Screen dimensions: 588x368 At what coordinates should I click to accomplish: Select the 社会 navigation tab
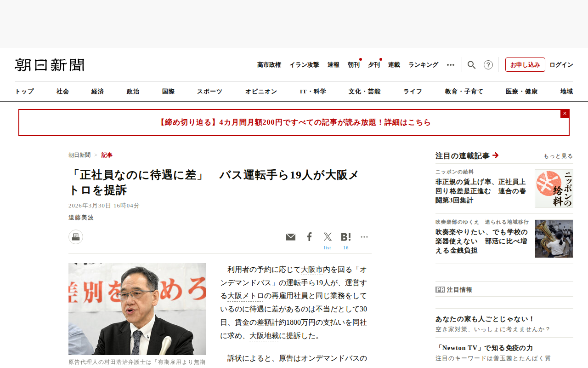[63, 92]
